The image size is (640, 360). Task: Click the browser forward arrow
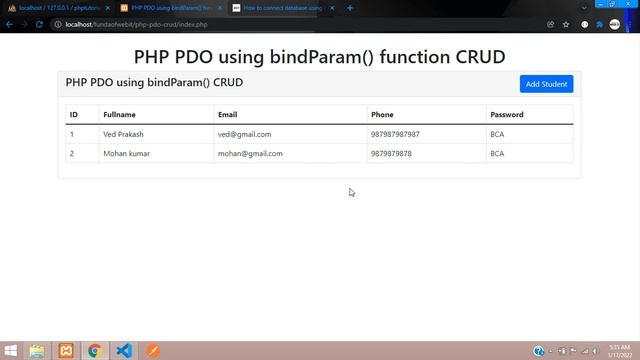point(24,24)
